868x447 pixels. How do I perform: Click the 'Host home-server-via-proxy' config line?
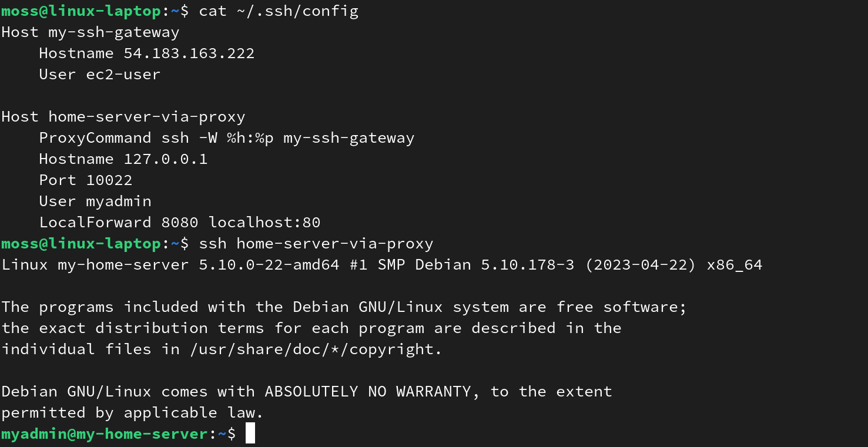123,117
